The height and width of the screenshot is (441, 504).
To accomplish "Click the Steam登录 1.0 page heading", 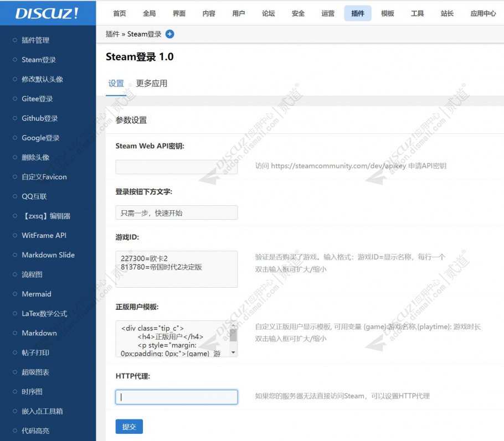I will tap(140, 57).
